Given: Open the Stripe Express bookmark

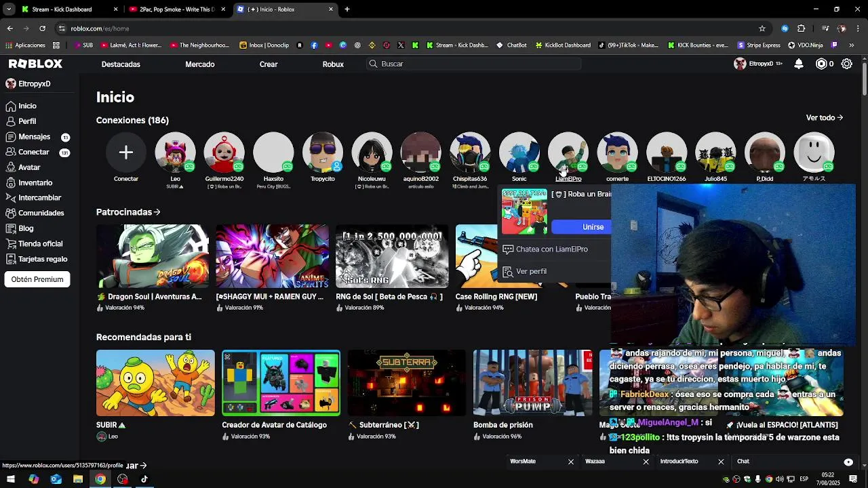Looking at the screenshot, I should click(x=758, y=45).
